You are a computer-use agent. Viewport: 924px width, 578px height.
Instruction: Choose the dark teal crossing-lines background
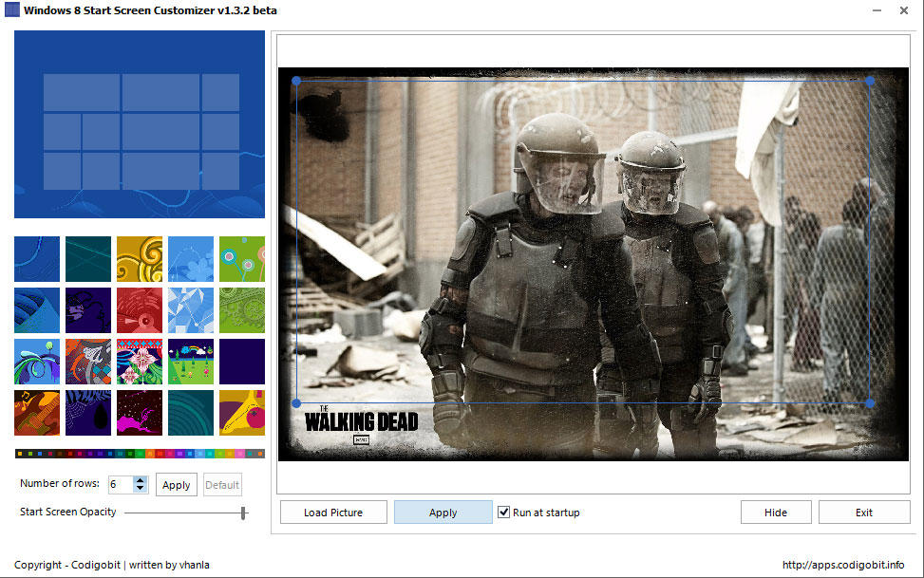87,259
